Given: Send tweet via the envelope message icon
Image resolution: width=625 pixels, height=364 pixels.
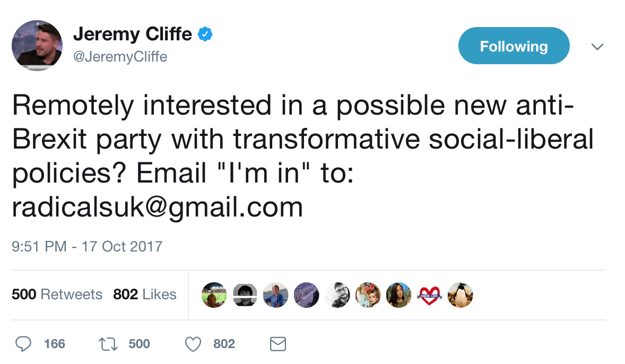Looking at the screenshot, I should (x=278, y=344).
